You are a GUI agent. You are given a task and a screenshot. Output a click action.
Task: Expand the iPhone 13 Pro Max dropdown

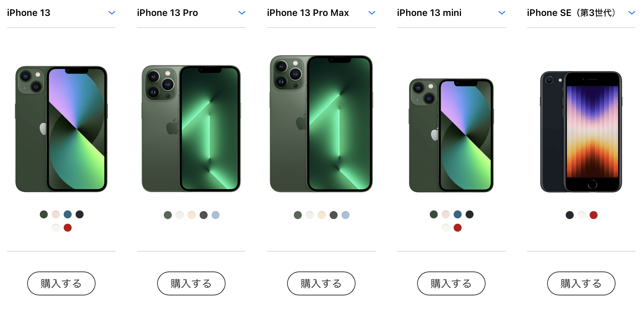[321, 13]
